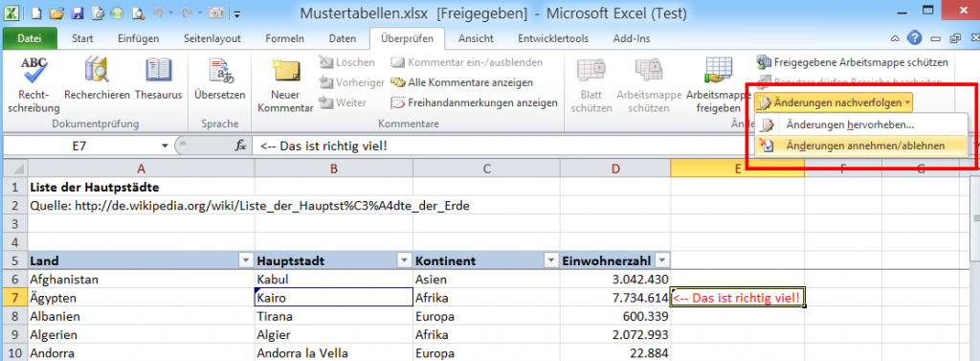Select cell containing Andorra la Vella
The image size is (980, 361).
pyautogui.click(x=333, y=353)
